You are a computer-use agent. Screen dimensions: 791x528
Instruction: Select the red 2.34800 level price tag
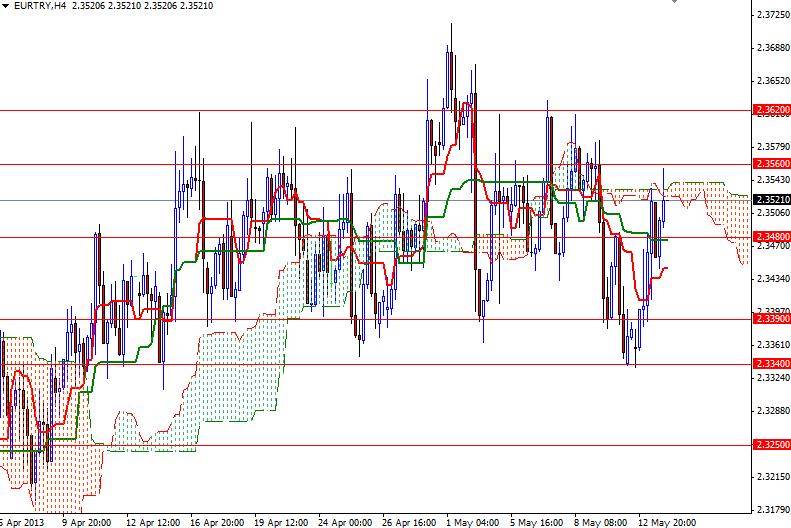pyautogui.click(x=772, y=237)
